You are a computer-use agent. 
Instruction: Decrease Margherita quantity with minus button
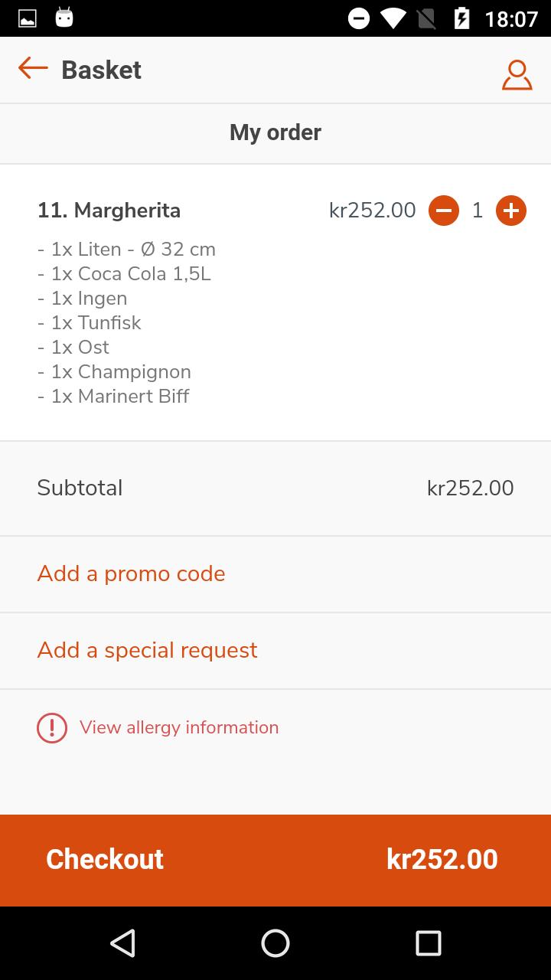click(x=444, y=211)
